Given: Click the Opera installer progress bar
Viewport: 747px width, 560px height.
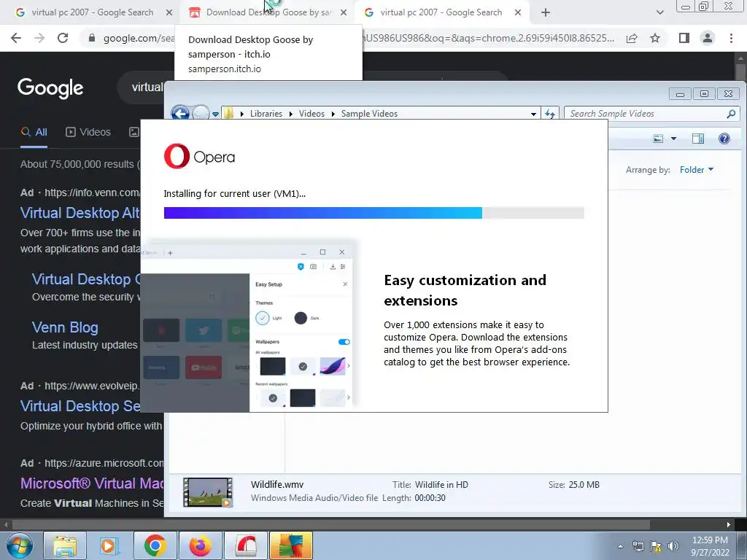Looking at the screenshot, I should tap(374, 213).
